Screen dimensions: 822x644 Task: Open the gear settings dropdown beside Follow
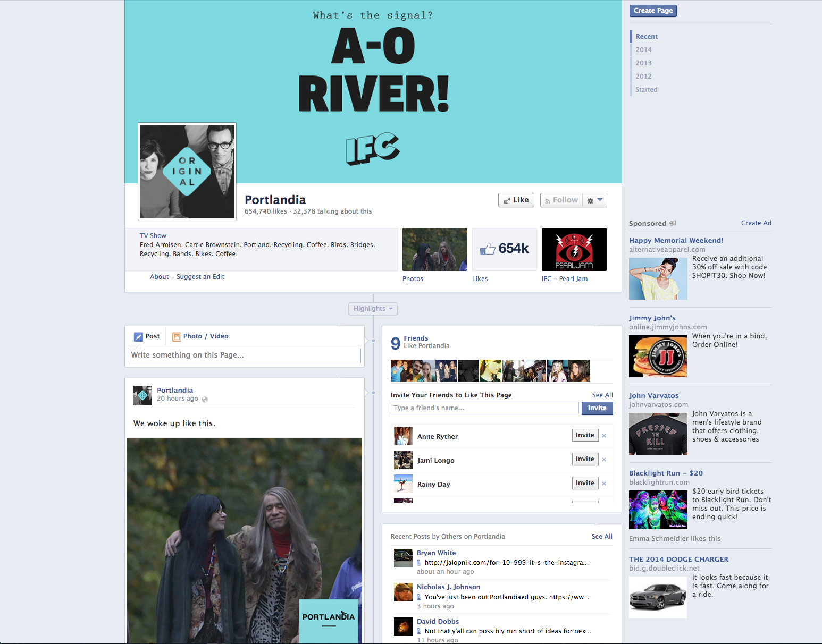click(594, 200)
